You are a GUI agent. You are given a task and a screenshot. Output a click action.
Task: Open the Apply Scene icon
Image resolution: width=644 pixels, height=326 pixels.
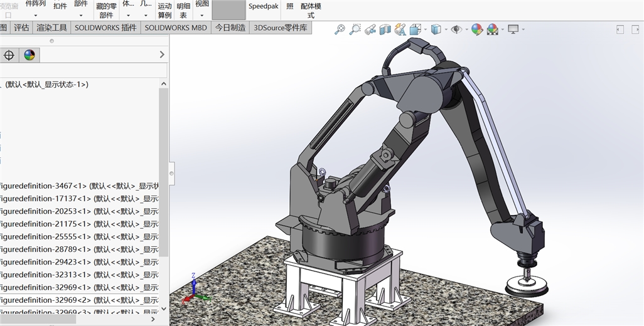point(492,29)
